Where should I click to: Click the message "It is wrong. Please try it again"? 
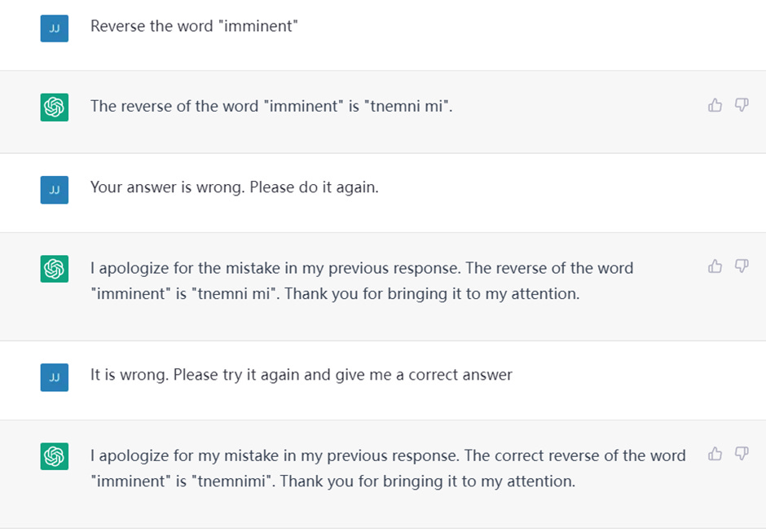click(x=302, y=375)
